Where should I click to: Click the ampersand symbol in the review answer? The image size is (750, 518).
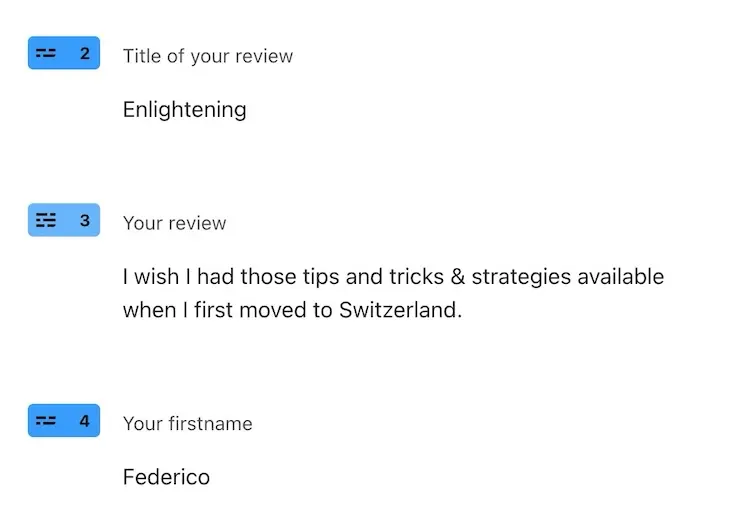click(x=458, y=277)
